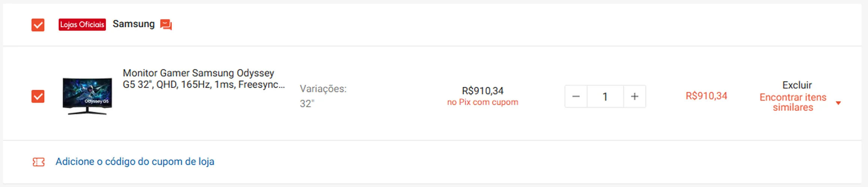868x187 pixels.
Task: Click the quantity input field showing 1
Action: tap(605, 96)
